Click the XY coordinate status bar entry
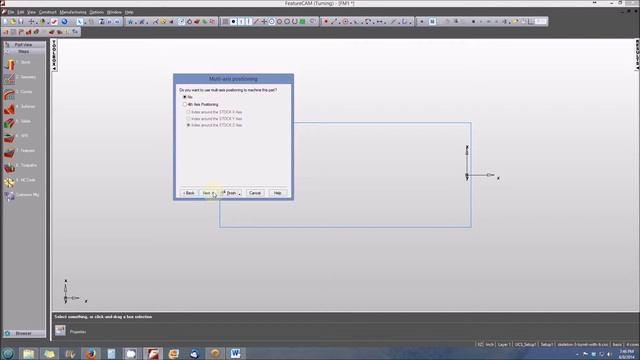Screen dimensions: 640x360 click(480, 345)
